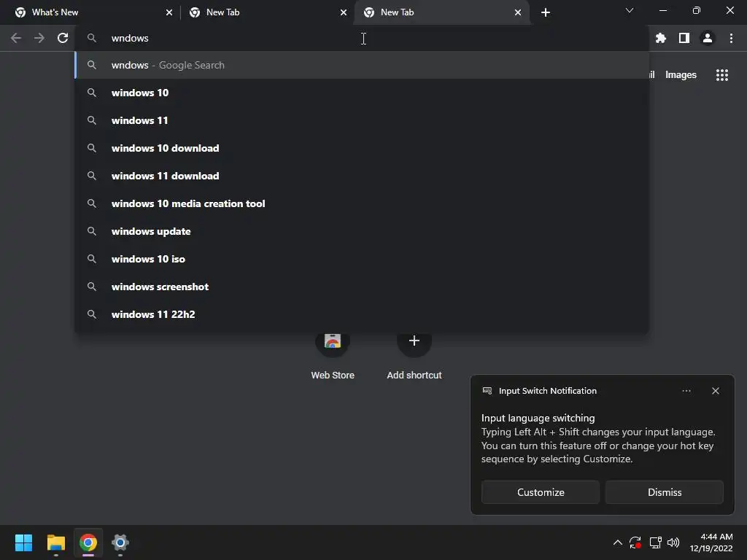This screenshot has width=747, height=560.
Task: Open the Images link
Action: (681, 75)
